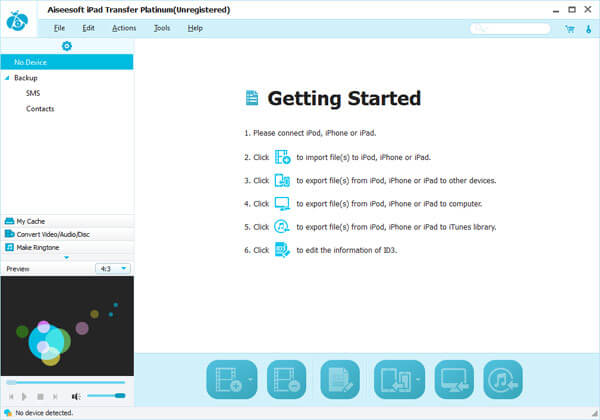This screenshot has height=420, width=600.
Task: Collapse the Backup tree node
Action: pos(7,78)
